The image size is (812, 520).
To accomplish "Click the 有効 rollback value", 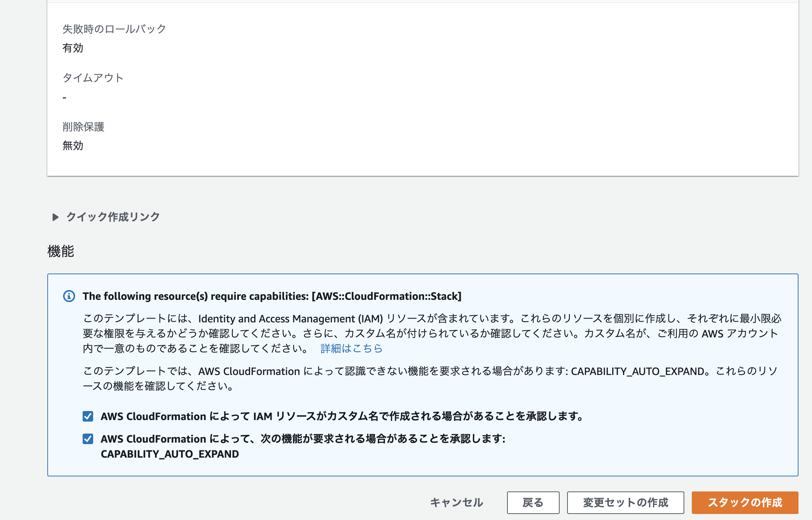I will click(x=73, y=48).
